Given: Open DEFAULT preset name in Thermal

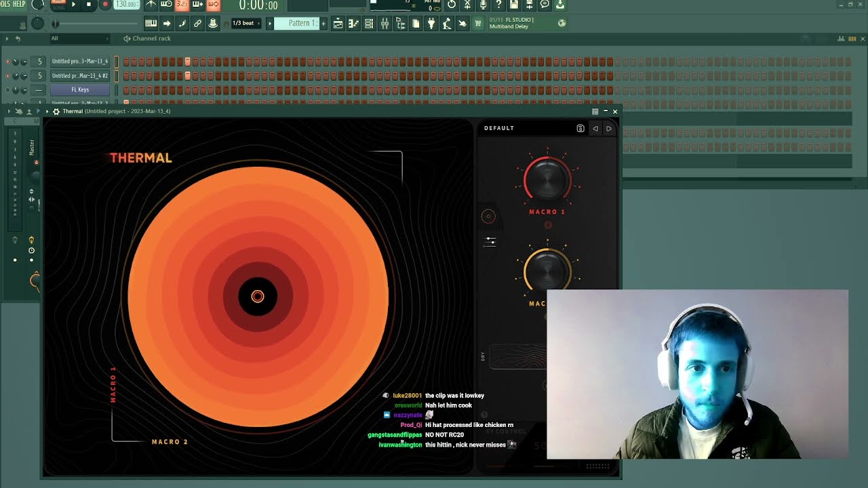Looking at the screenshot, I should 499,128.
